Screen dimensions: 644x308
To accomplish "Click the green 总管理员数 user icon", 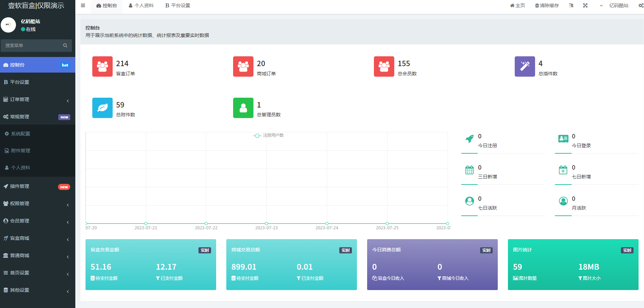I will coord(243,108).
